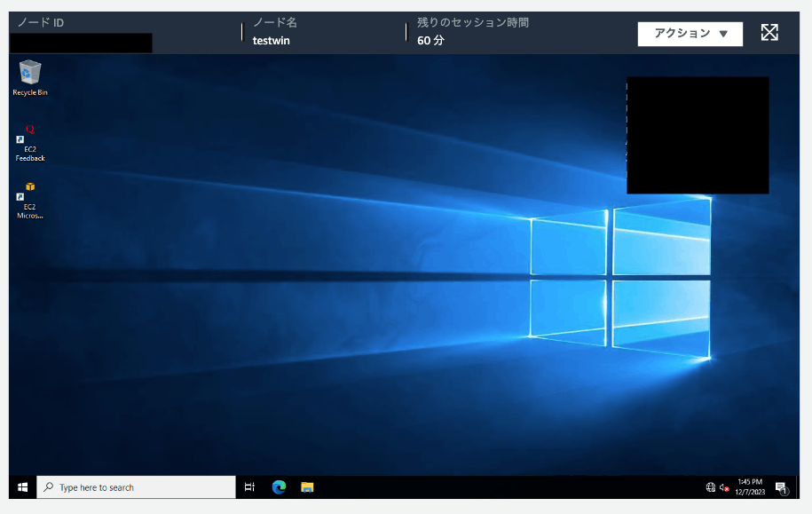Image resolution: width=812 pixels, height=514 pixels.
Task: Select the Recycle Bin desktop icon
Action: coord(30,78)
